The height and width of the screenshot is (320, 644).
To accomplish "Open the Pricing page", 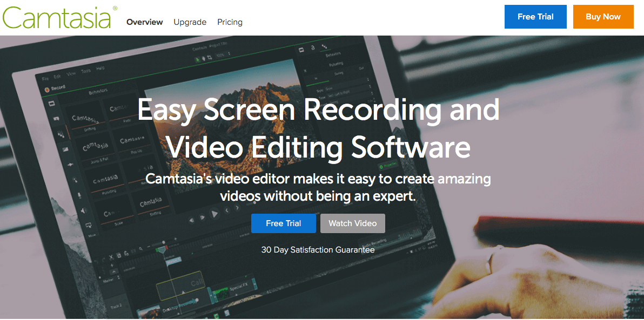I will click(x=230, y=22).
